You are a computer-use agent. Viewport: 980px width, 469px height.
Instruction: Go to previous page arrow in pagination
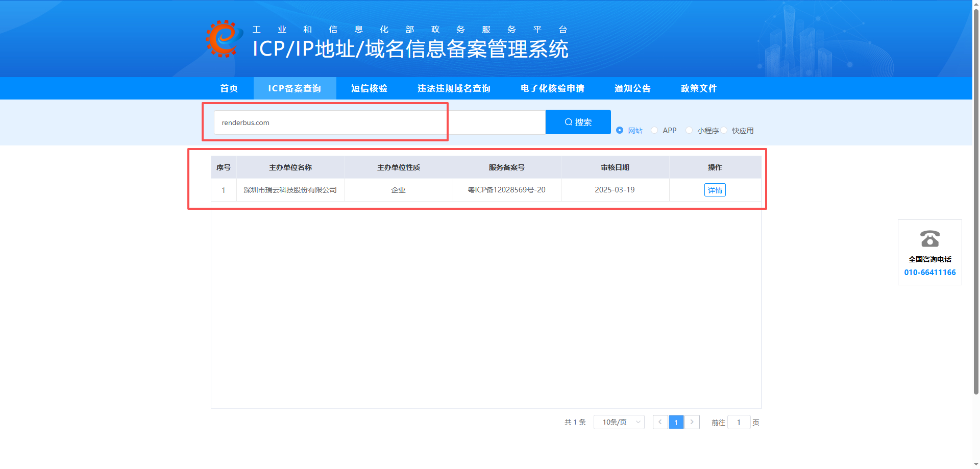(660, 422)
